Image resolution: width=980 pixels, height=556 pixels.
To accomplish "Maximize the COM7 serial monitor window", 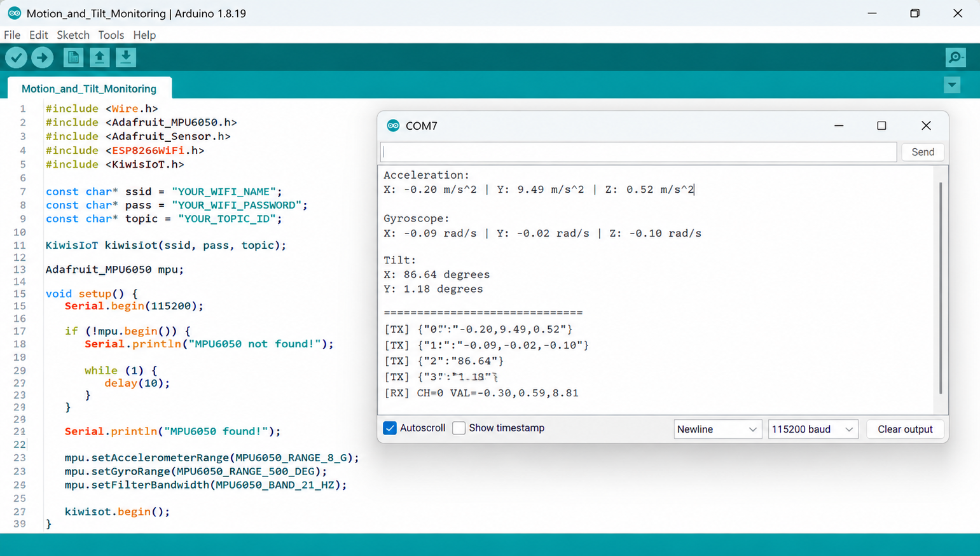I will (881, 125).
